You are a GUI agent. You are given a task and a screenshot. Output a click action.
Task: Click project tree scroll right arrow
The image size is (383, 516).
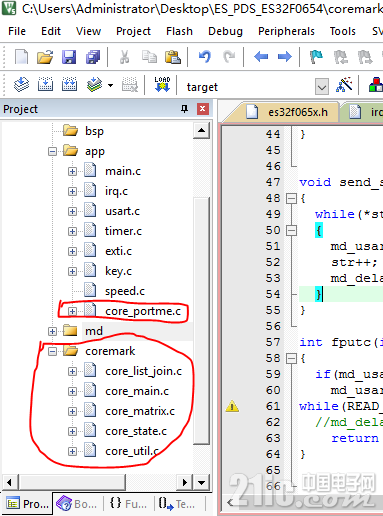coord(185,482)
